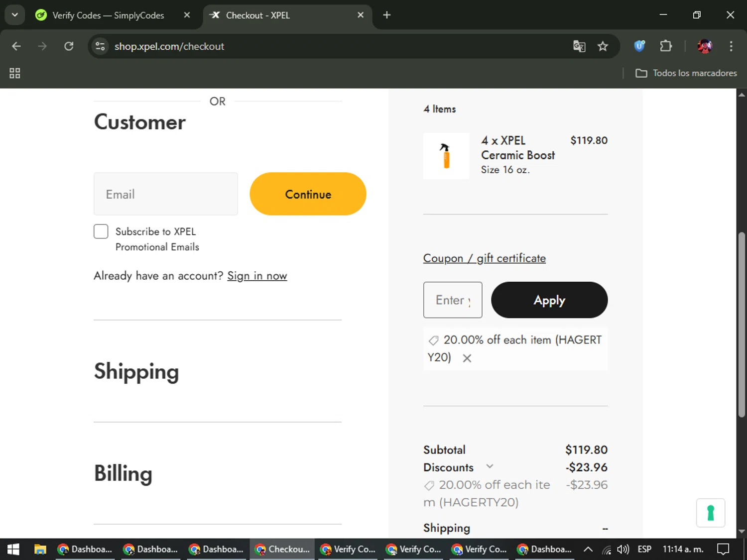Open the apps grid in bookmarks bar
747x560 pixels.
tap(15, 73)
